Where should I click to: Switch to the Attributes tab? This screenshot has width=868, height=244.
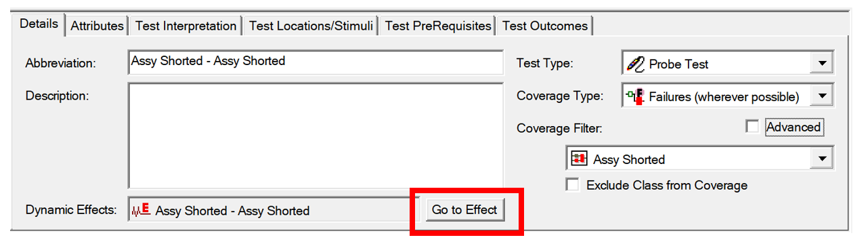[97, 26]
